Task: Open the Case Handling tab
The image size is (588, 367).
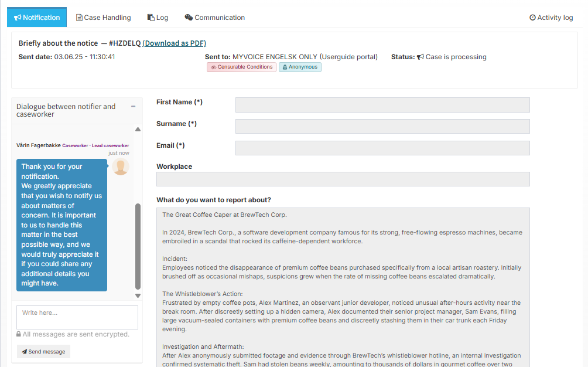Action: (104, 18)
